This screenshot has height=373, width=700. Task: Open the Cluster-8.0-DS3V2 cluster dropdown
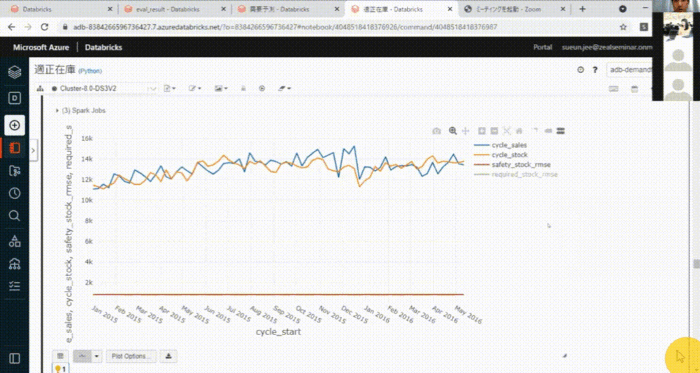(103, 88)
